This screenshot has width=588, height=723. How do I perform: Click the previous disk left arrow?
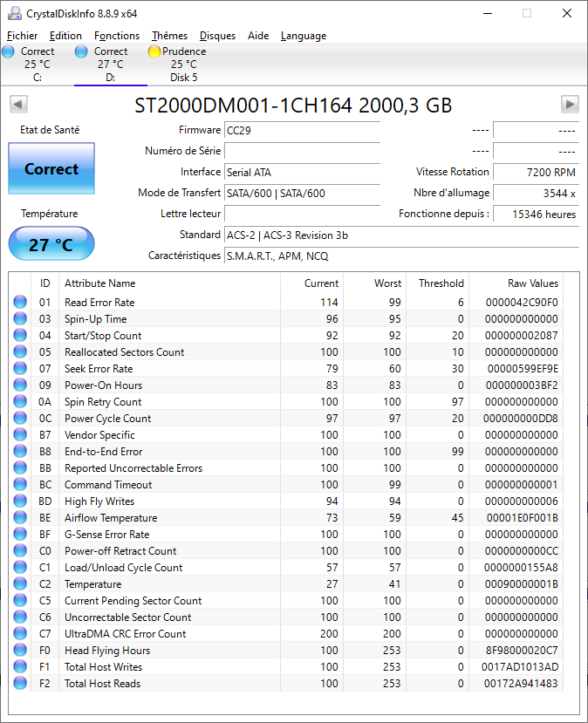(x=17, y=105)
